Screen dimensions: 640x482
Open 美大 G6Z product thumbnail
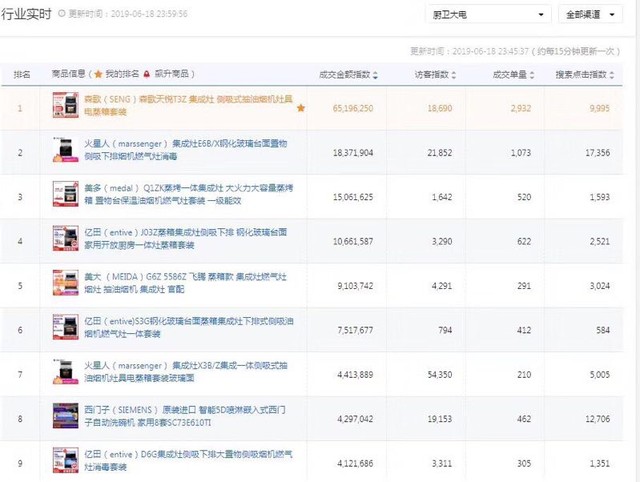65,282
